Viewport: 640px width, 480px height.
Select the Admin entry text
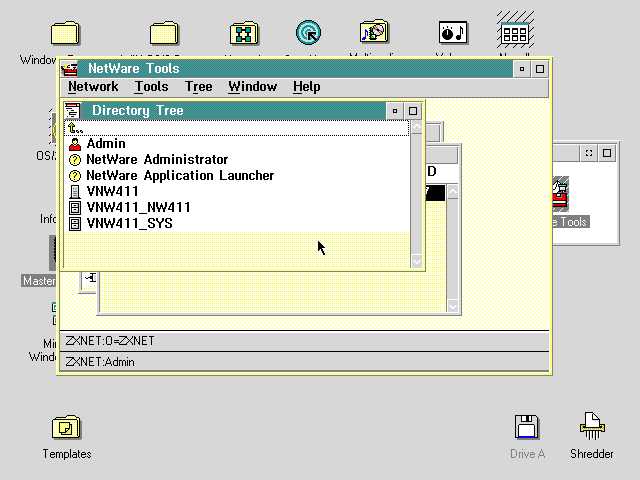106,144
